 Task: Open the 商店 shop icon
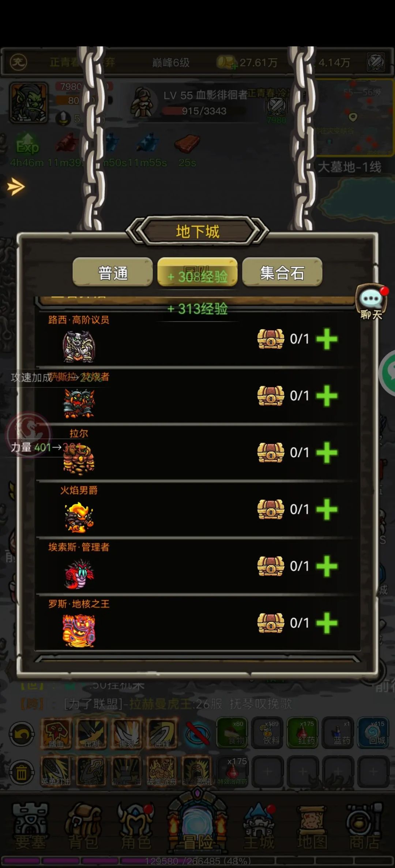(364, 826)
